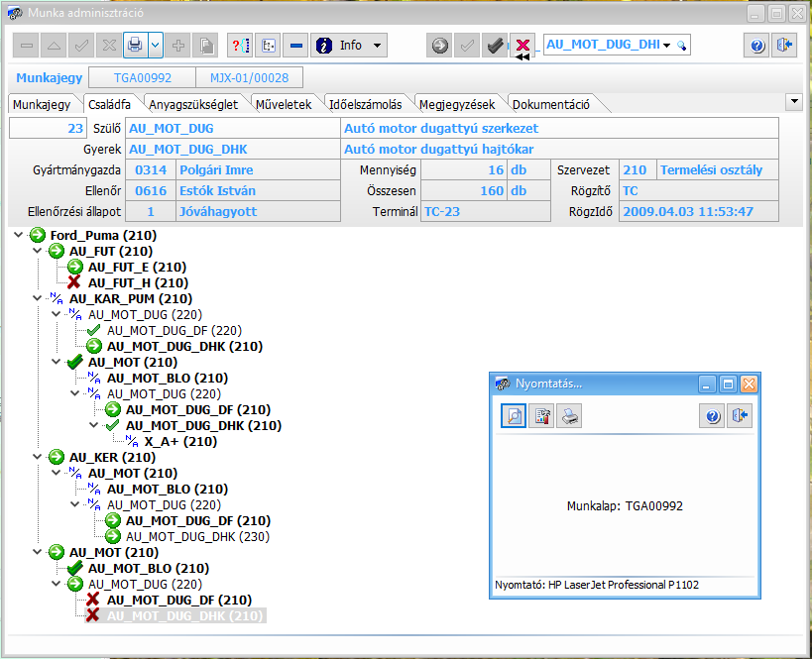Collapse the AU_KAR_PUM (210) node

pos(38,298)
